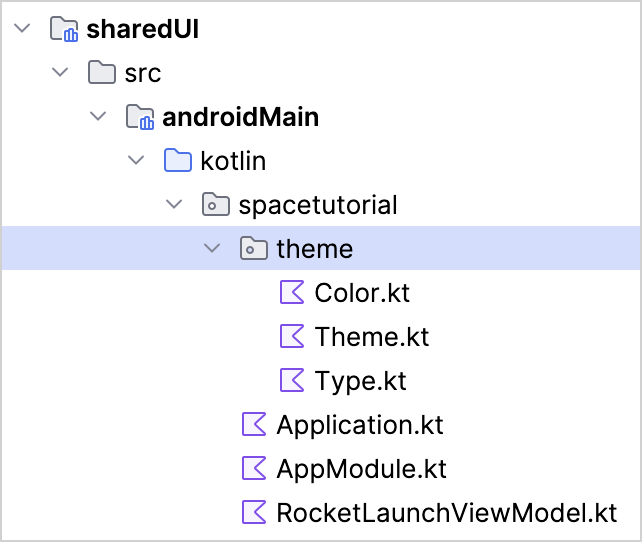Viewport: 642px width, 542px height.
Task: Open the Theme.kt file
Action: tap(372, 336)
